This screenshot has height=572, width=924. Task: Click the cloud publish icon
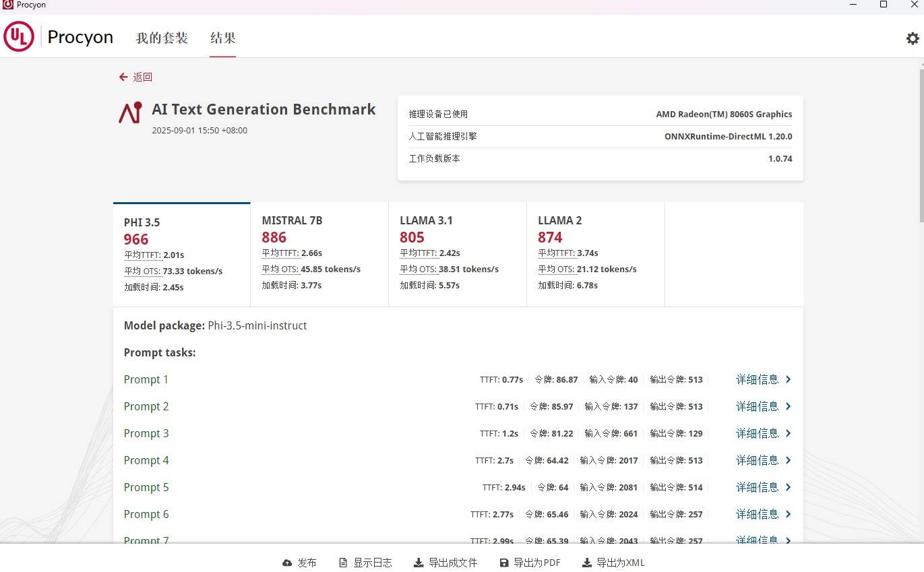pos(287,563)
